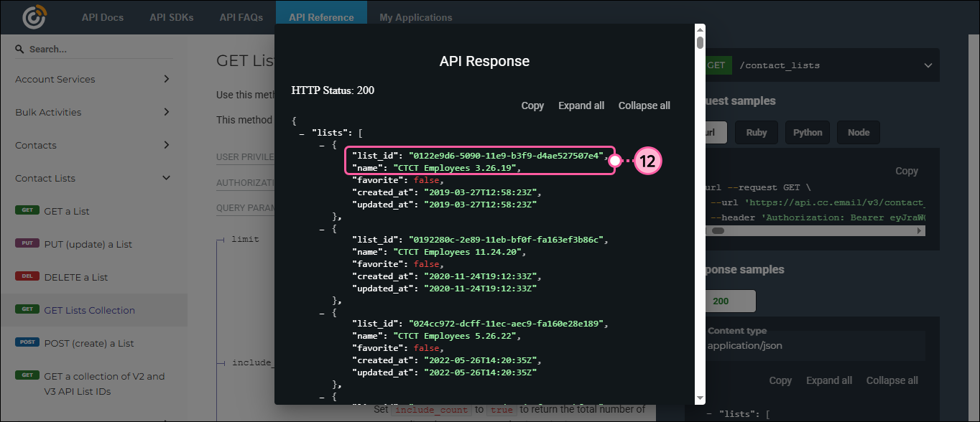Click Expand all in API Response dialog
The image size is (980, 422).
[x=581, y=105]
